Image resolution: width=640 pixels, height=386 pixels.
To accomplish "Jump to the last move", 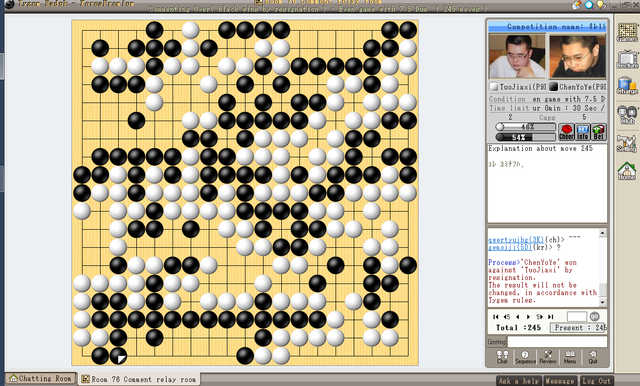I will coord(550,317).
